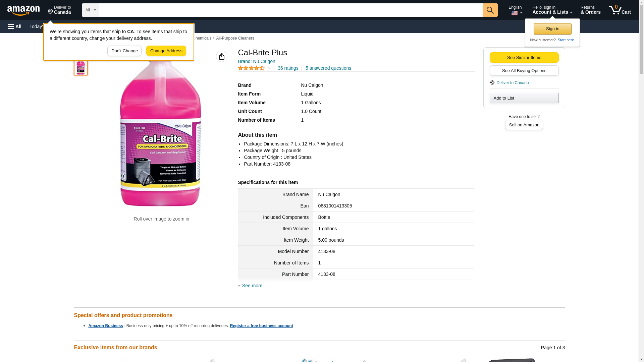
Task: Open the All search category dropdown
Action: pyautogui.click(x=90, y=10)
